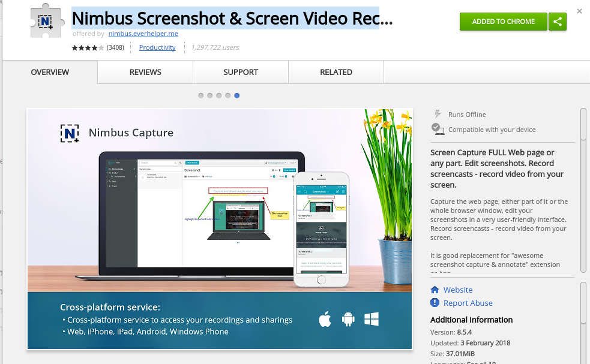Viewport: 590px width, 364px height.
Task: Open the Productivity category link
Action: click(x=157, y=47)
